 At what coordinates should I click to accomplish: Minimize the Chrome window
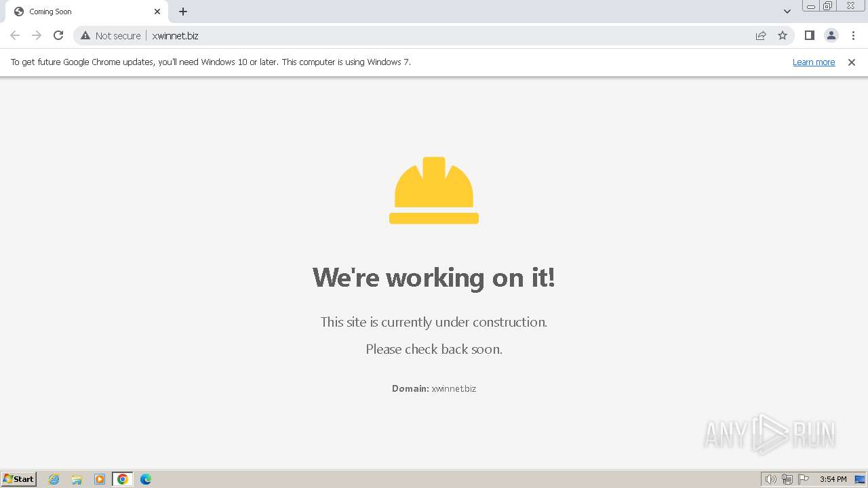(810, 6)
